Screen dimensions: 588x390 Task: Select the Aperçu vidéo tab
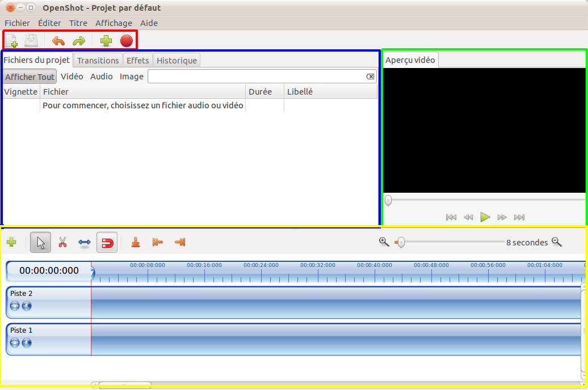click(410, 60)
